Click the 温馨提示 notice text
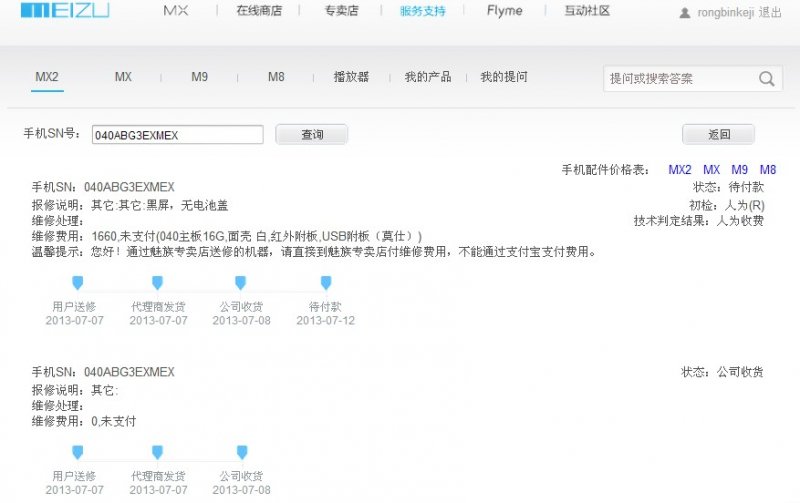 (x=314, y=252)
